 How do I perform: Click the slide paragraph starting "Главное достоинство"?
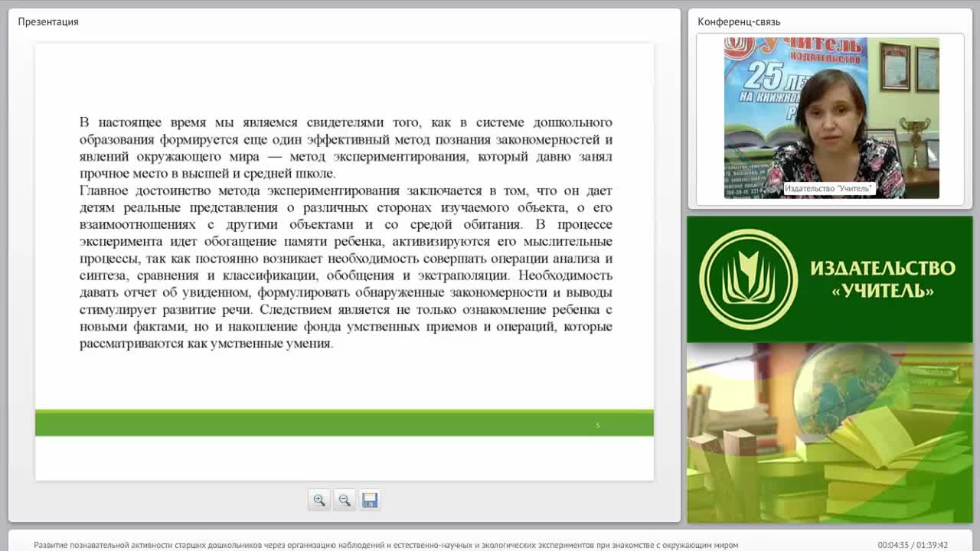(346, 267)
